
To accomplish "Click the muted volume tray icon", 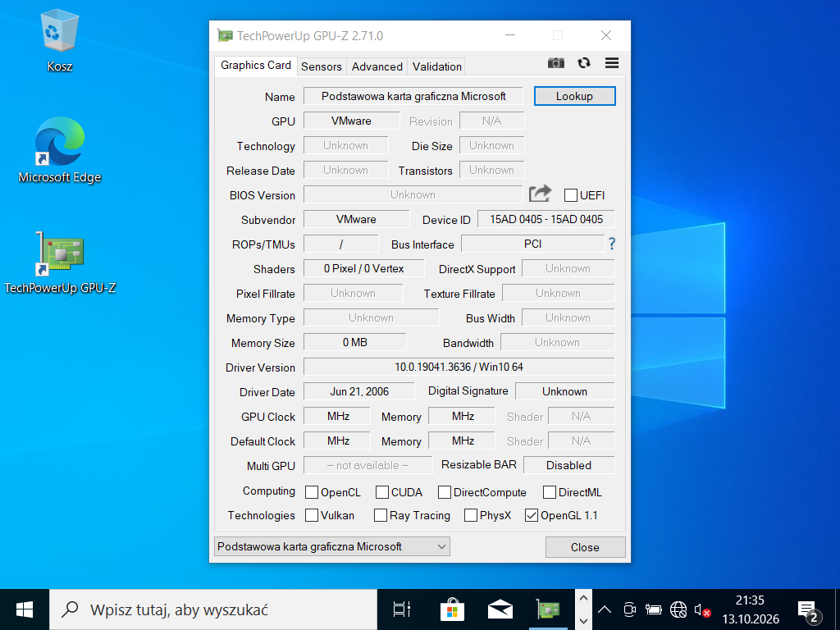I will pyautogui.click(x=702, y=609).
